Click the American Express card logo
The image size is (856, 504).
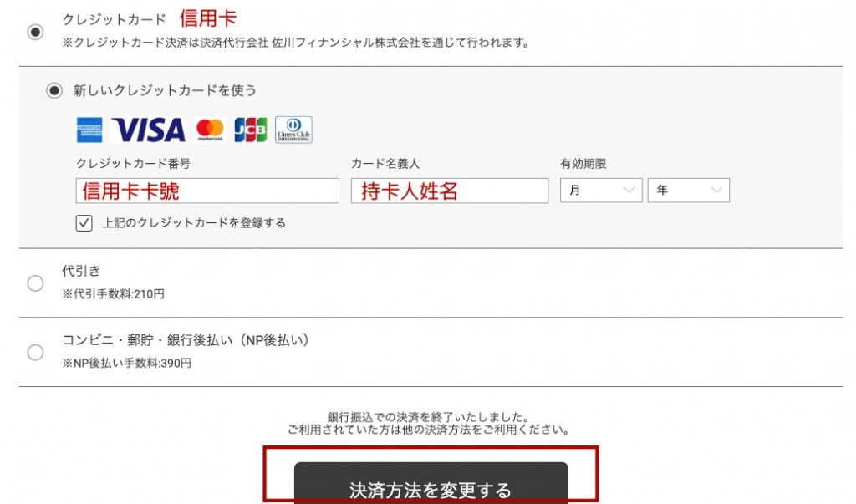click(x=89, y=130)
